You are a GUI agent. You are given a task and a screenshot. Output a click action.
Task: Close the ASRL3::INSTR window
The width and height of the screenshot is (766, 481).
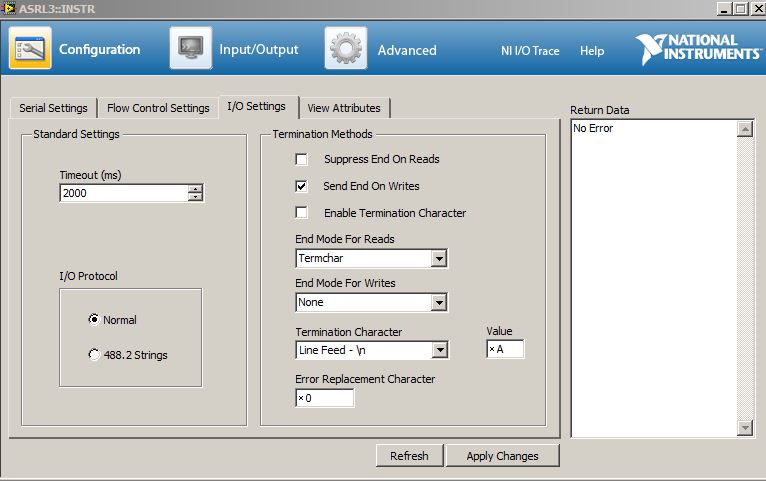tap(758, 8)
